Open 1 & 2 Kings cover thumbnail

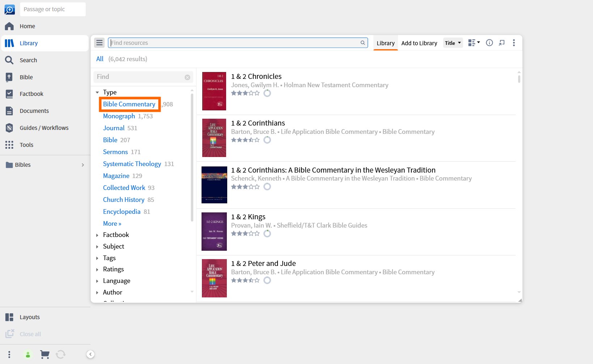214,232
